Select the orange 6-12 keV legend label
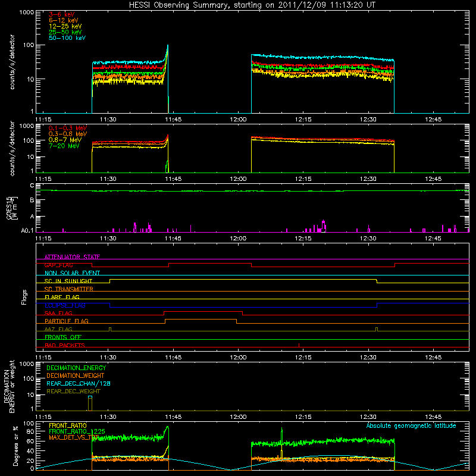 pyautogui.click(x=64, y=20)
